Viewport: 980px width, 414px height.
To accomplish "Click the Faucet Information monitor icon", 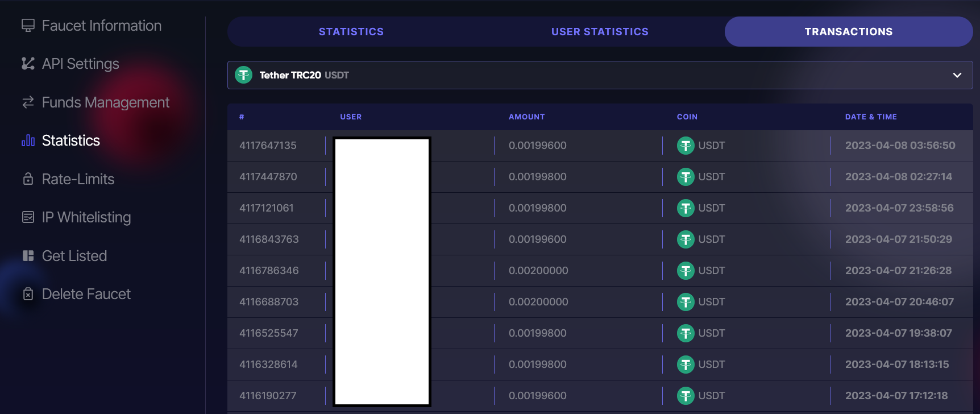I will click(x=28, y=26).
